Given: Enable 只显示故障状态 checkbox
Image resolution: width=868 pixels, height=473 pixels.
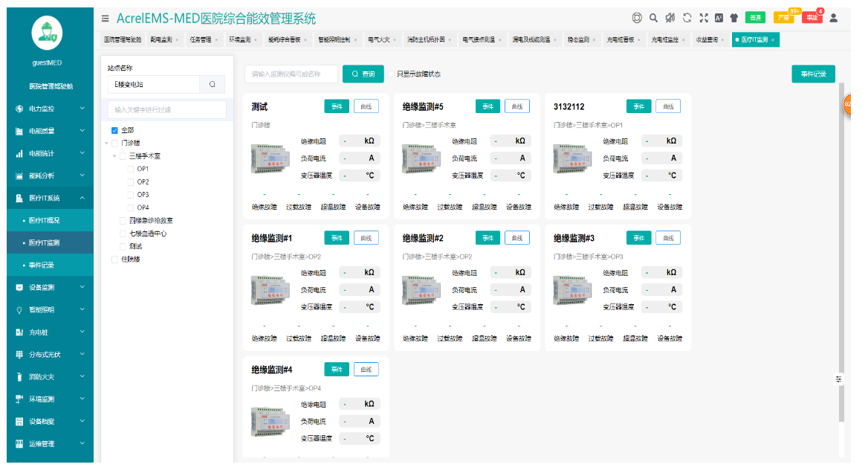Looking at the screenshot, I should (x=391, y=74).
